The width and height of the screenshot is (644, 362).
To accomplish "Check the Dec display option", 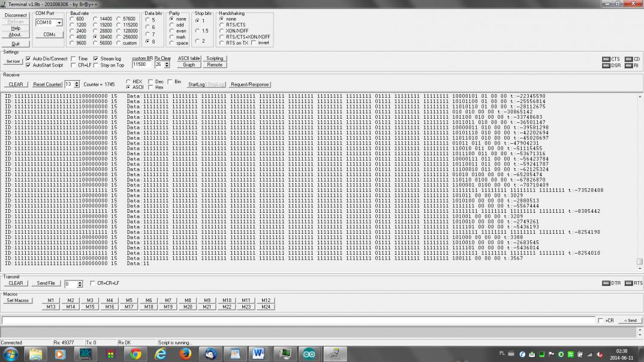I will point(151,82).
